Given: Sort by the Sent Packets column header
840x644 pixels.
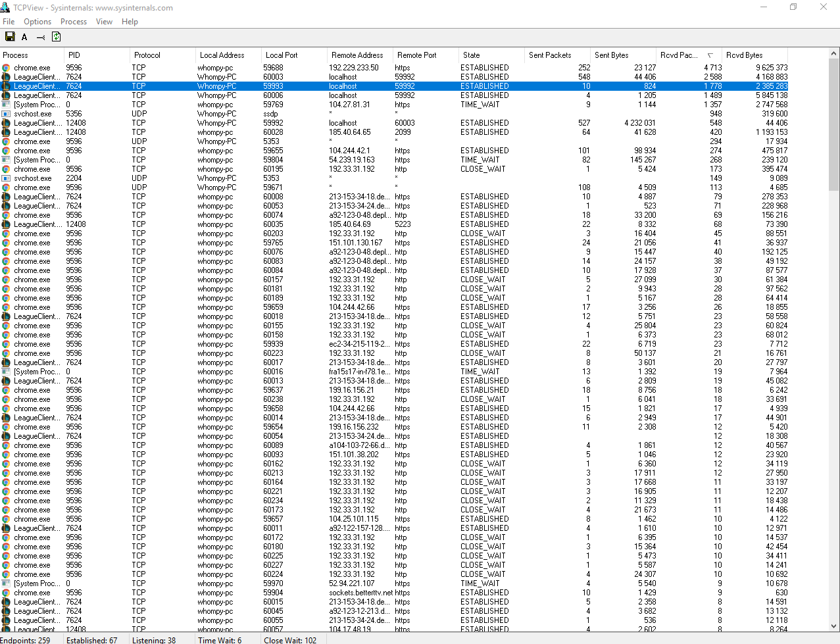Looking at the screenshot, I should [558, 55].
